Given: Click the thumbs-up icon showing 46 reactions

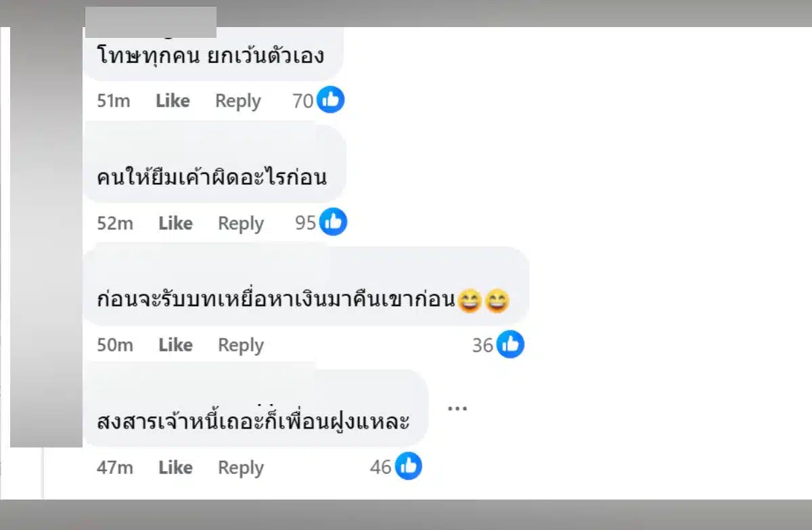Looking at the screenshot, I should pyautogui.click(x=407, y=466).
